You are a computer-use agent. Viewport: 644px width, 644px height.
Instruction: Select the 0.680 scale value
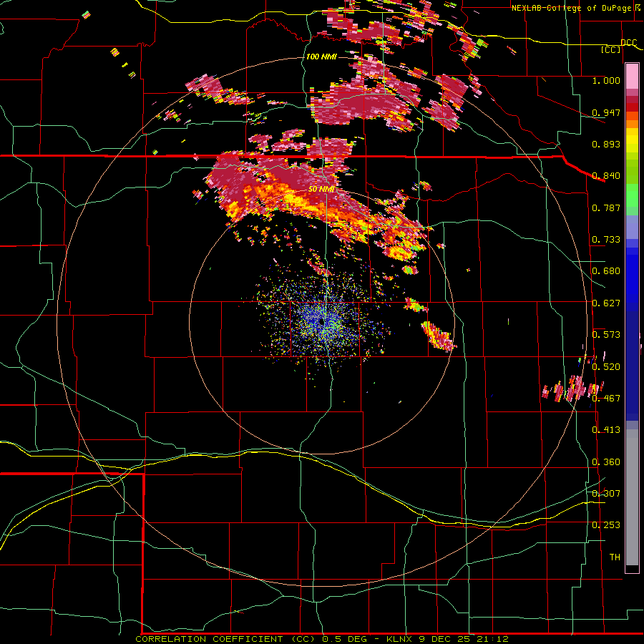pyautogui.click(x=606, y=270)
